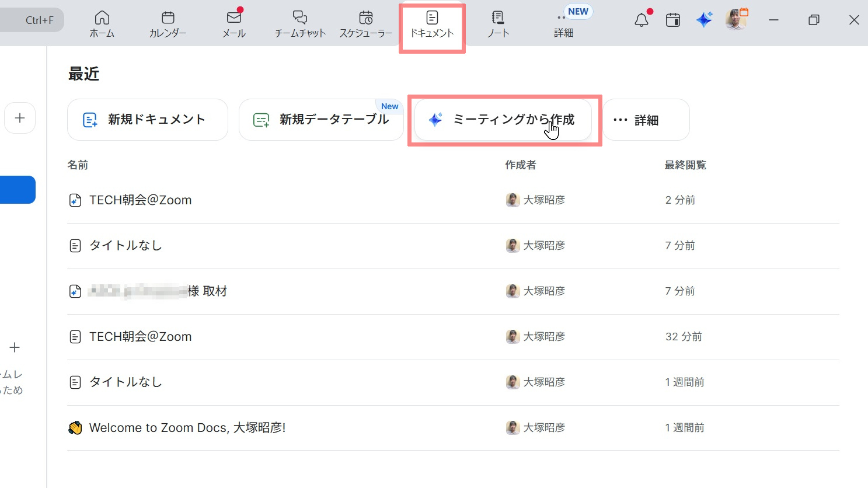Click author avatar in TECH朝会@Zoom 2 分前 row

pyautogui.click(x=513, y=200)
